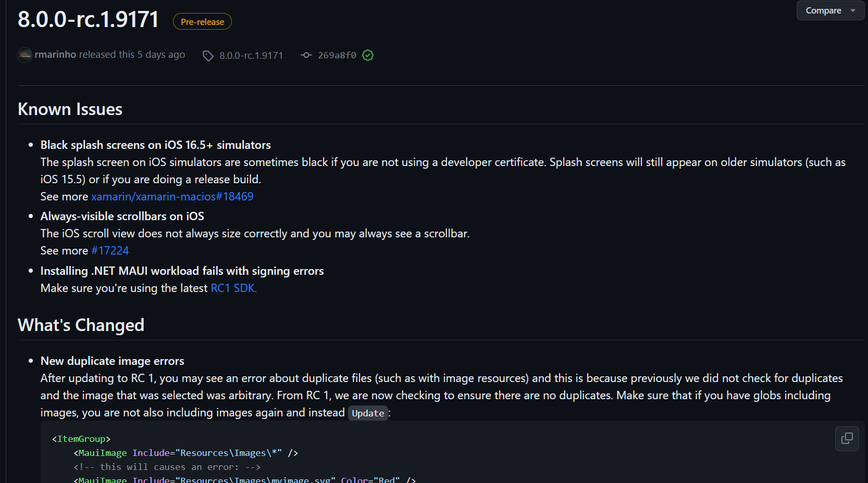Click the release title 8.0.0-rc.1.9171
Viewport: 868px width, 483px height.
[88, 19]
